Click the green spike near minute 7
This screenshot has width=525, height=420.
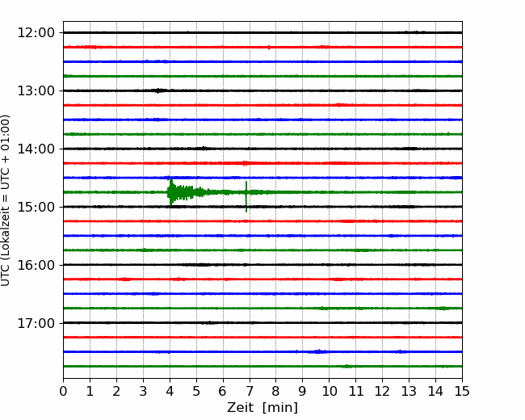[x=246, y=196]
